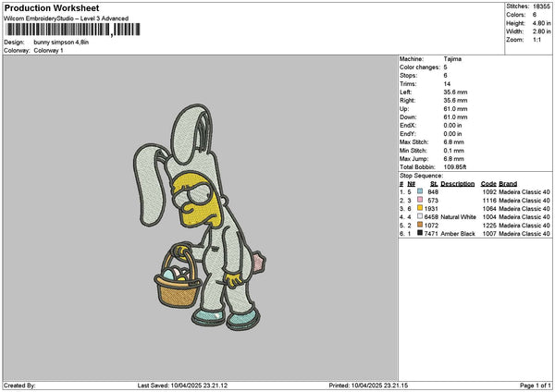The width and height of the screenshot is (555, 392).
Task: Click the Up value 61.0 mm
Action: coord(455,109)
